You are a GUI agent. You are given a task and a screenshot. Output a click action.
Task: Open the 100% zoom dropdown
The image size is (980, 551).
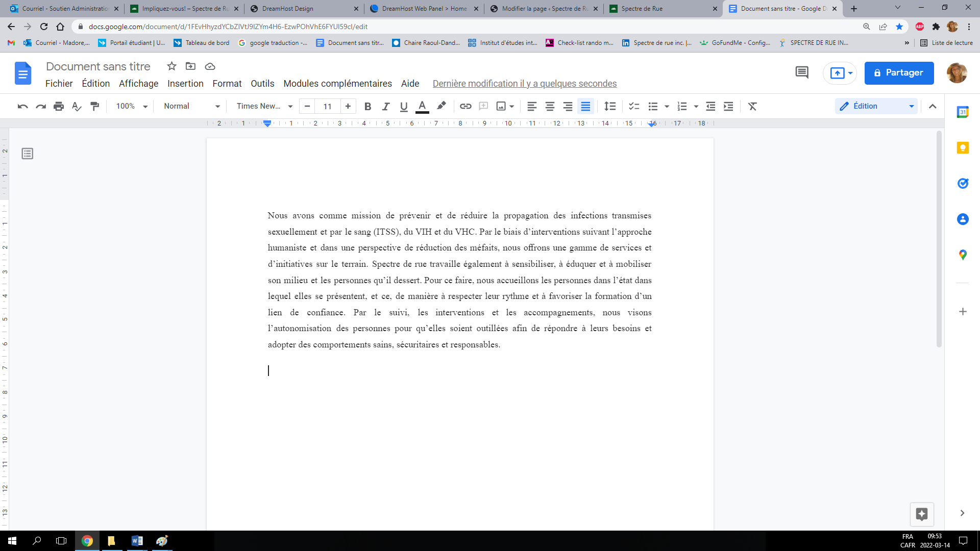[131, 106]
